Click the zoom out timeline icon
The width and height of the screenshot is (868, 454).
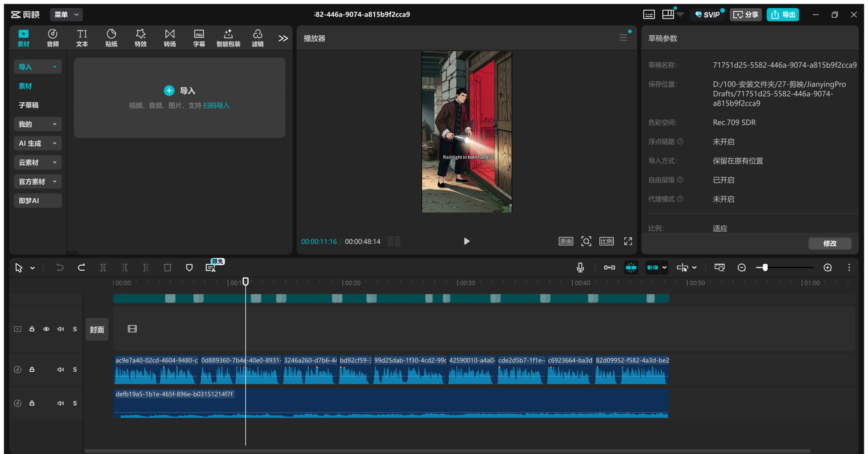(x=742, y=268)
